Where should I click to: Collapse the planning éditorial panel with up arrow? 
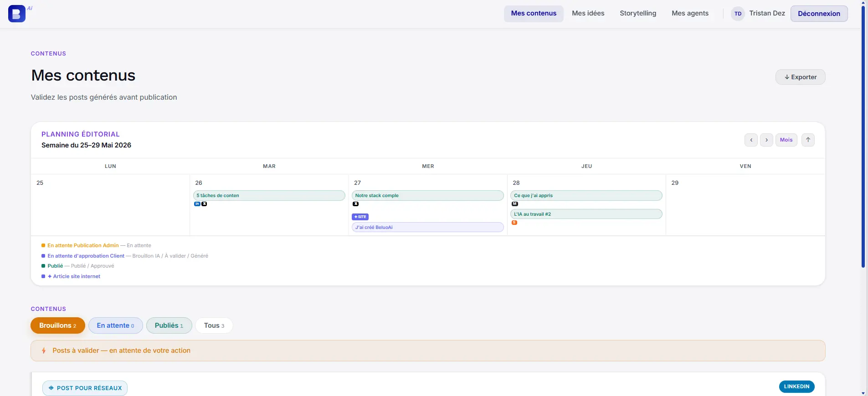808,140
